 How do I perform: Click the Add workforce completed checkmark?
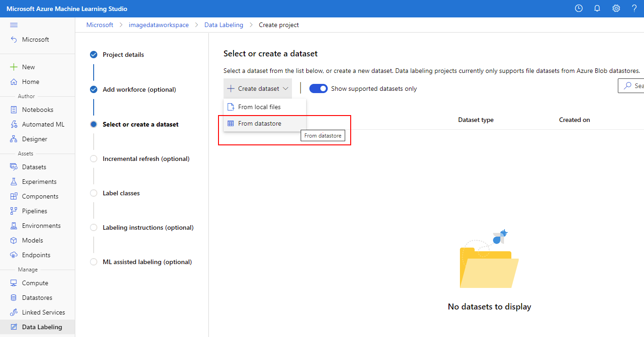[x=94, y=89]
